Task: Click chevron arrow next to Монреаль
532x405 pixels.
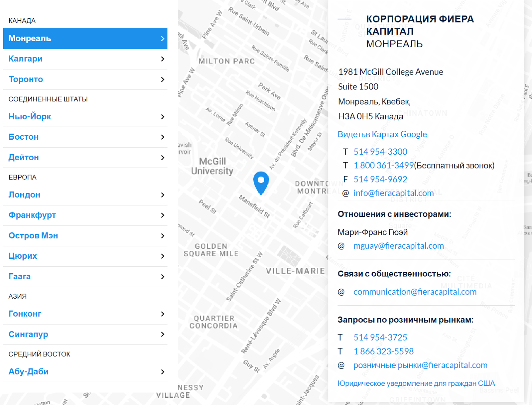Action: 163,39
